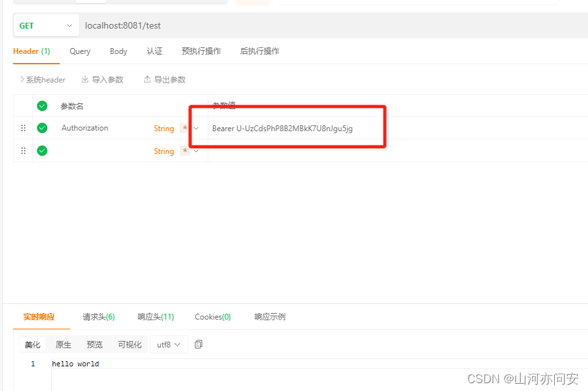Viewport: 588px width, 391px height.
Task: Toggle the checkmark in the parameter table header
Action: pos(42,105)
